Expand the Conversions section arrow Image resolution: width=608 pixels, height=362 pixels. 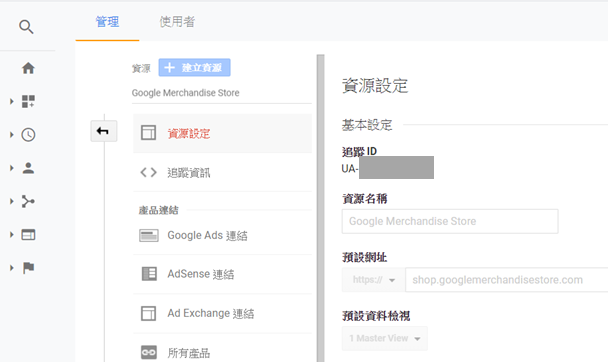(12, 267)
